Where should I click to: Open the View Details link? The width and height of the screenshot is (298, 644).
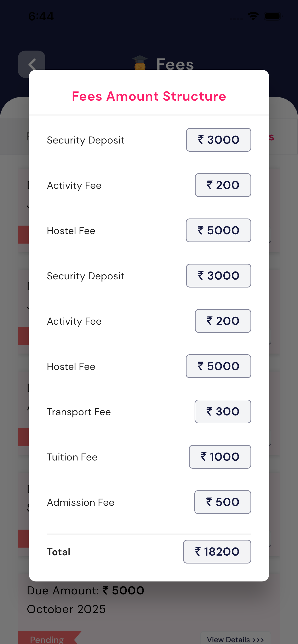(x=235, y=639)
